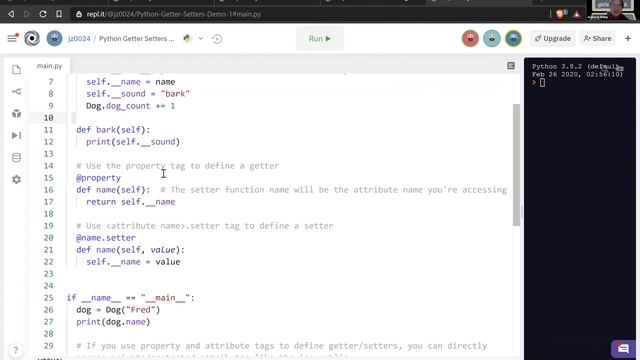
Task: Click the repl.it address bar URL
Action: [x=173, y=14]
